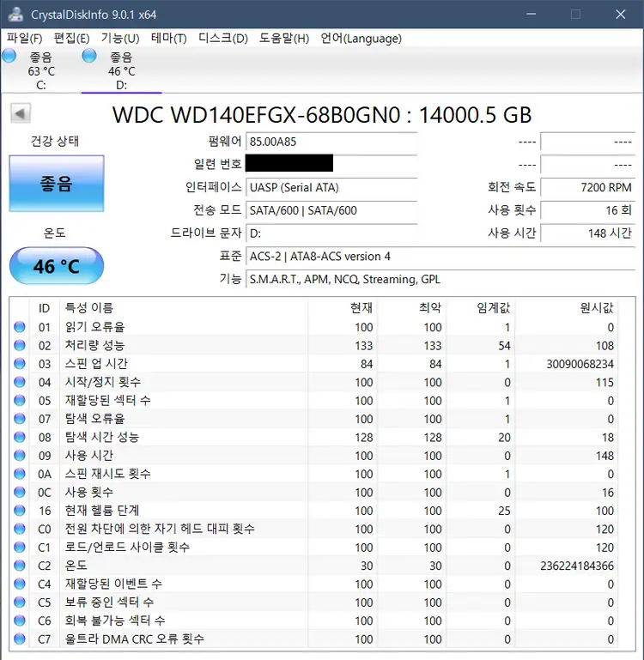
Task: Click the ID column header
Action: [45, 308]
